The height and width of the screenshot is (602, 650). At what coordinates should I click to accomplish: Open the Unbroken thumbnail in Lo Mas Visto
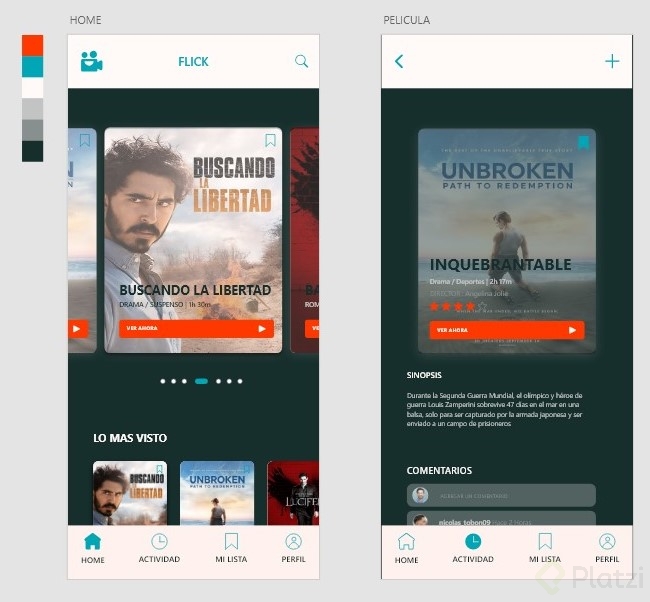[x=217, y=493]
